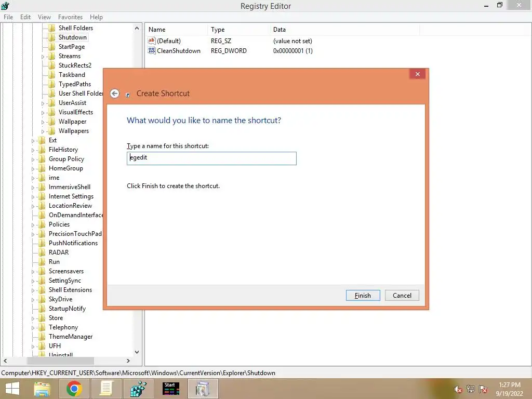The width and height of the screenshot is (532, 399).
Task: Expand the Group Policy key
Action: pyautogui.click(x=33, y=159)
